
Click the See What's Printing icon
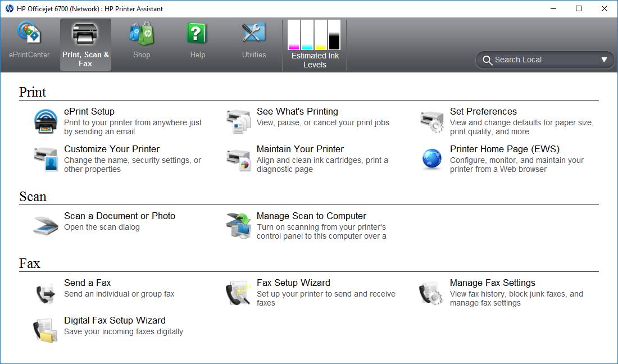[x=238, y=121]
